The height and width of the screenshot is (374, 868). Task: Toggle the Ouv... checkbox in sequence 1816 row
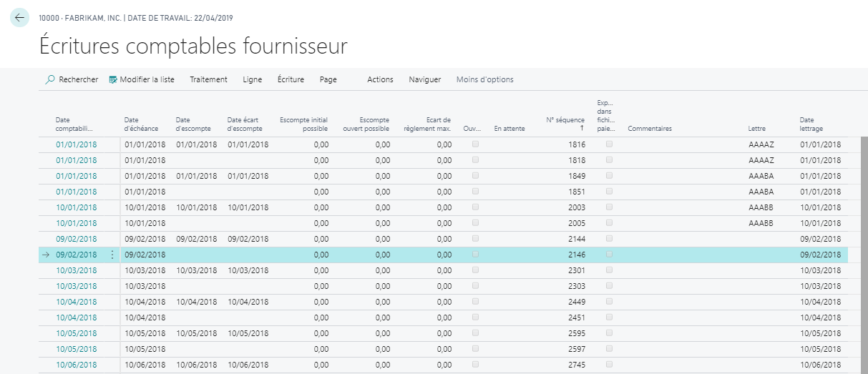click(x=476, y=144)
